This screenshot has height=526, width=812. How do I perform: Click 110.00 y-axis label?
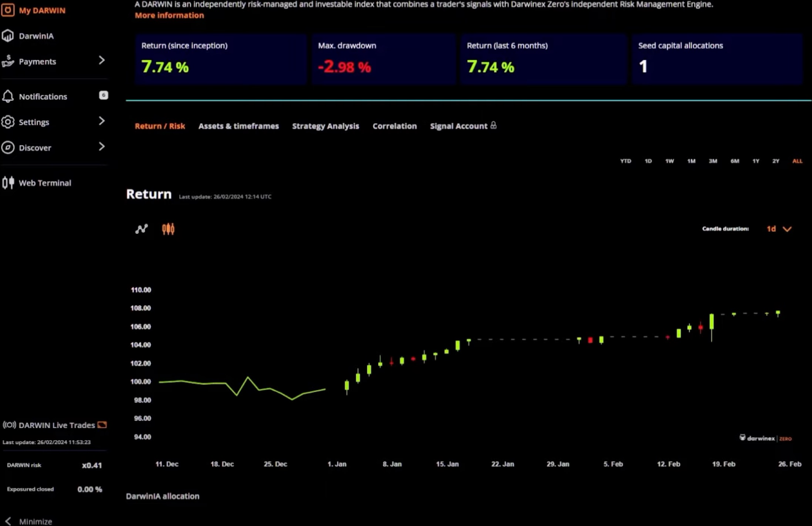point(141,290)
